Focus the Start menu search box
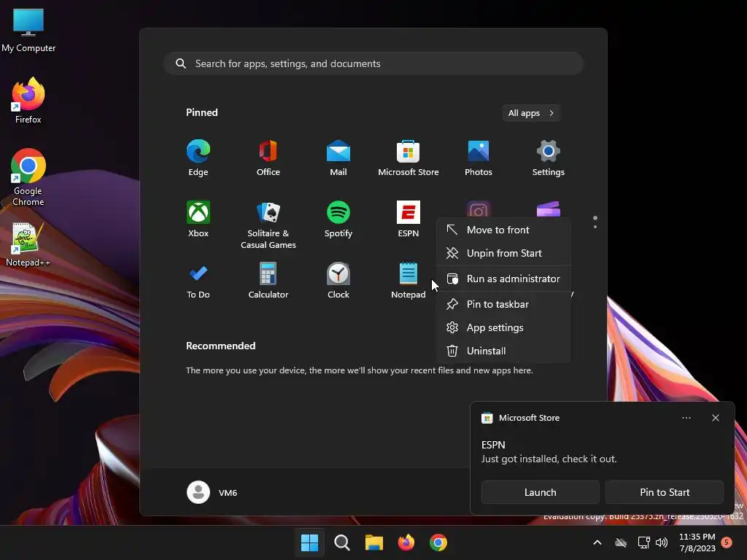 tap(373, 64)
